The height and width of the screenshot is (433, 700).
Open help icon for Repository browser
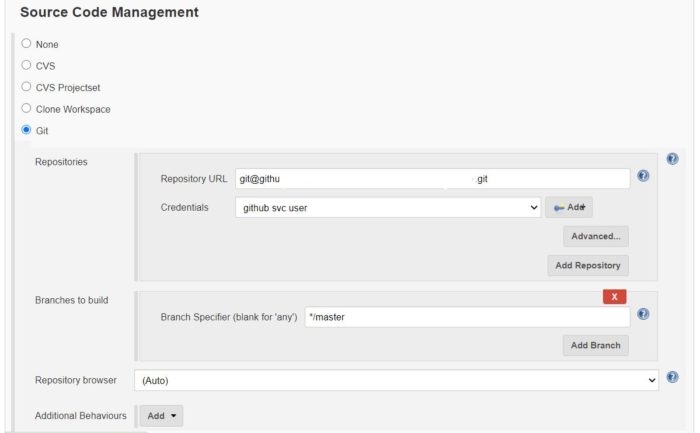click(672, 377)
